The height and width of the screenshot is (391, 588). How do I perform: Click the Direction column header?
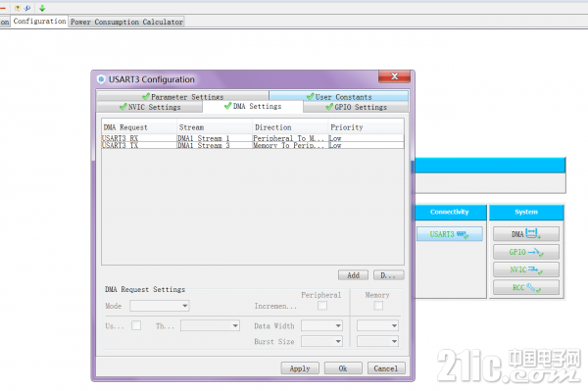[x=290, y=127]
